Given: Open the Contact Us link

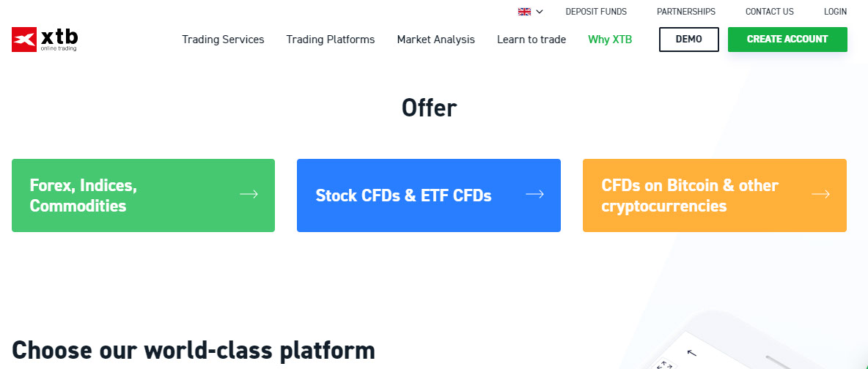Looking at the screenshot, I should click(x=770, y=12).
